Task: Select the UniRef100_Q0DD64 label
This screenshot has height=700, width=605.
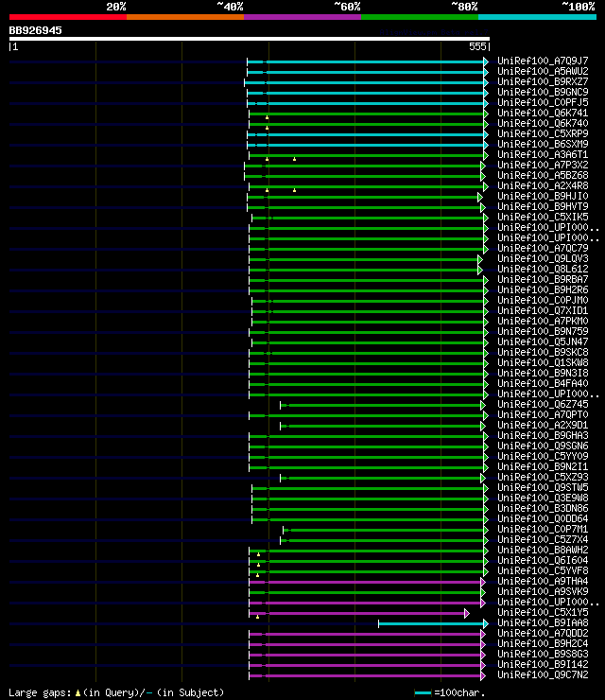Action: point(543,518)
